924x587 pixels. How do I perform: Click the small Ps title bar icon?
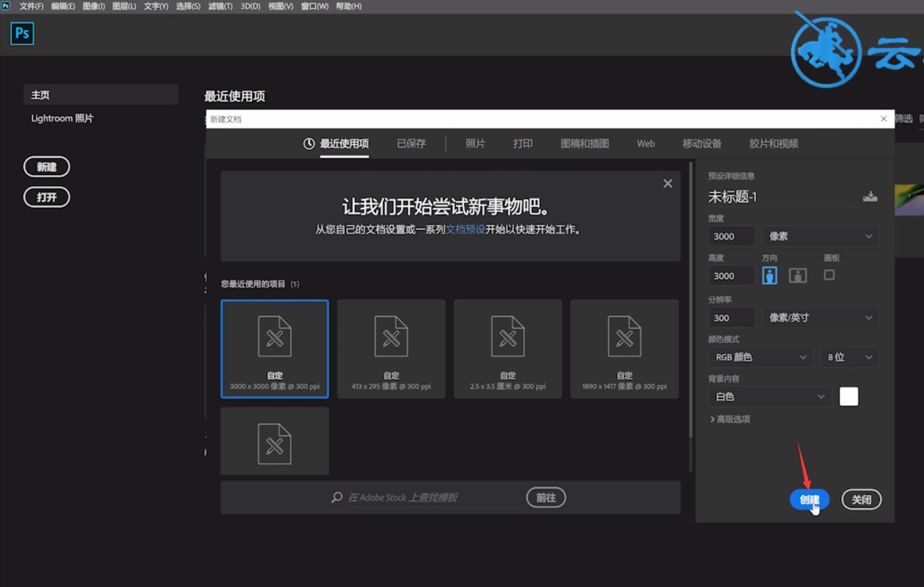click(x=6, y=6)
